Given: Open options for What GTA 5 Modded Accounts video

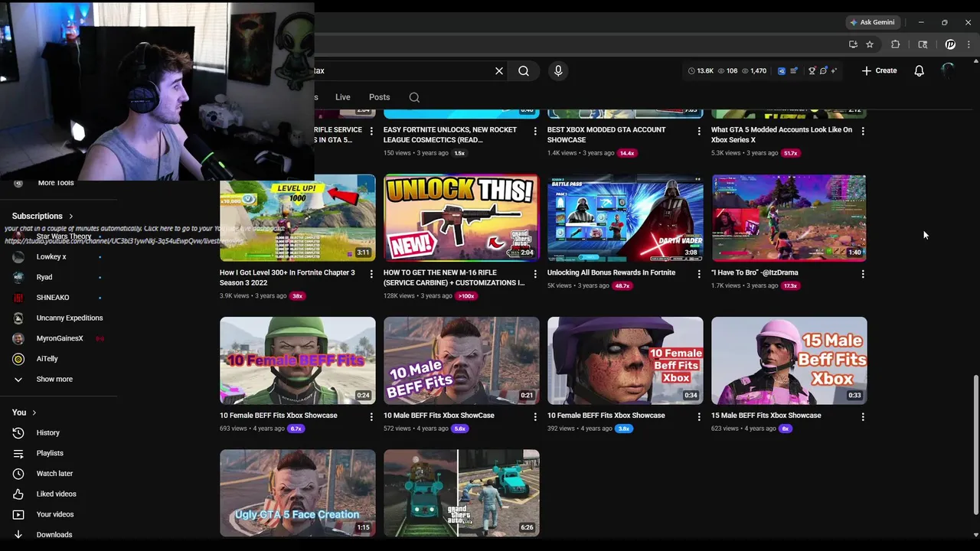Looking at the screenshot, I should coord(863,131).
